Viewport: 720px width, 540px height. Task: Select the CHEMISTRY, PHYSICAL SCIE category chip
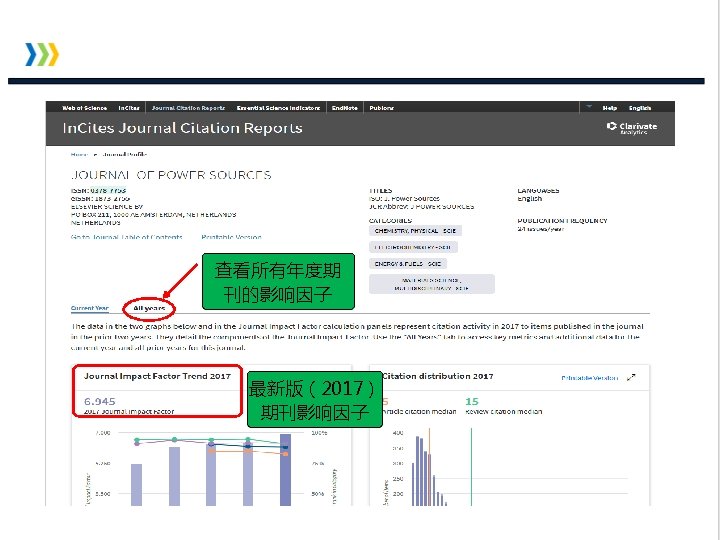[x=415, y=231]
